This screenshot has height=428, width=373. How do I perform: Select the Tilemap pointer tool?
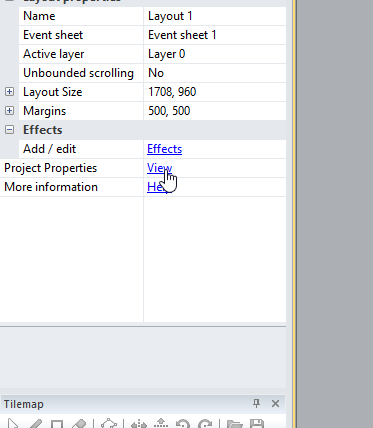tap(13, 424)
